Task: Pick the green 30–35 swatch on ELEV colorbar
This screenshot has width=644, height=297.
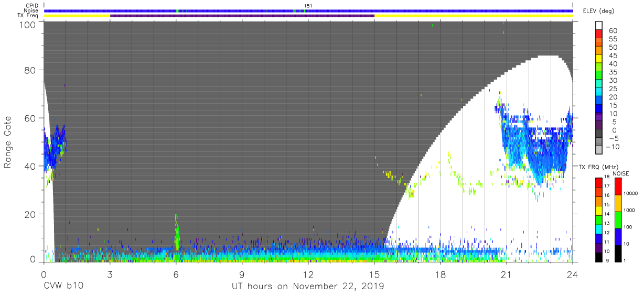Action: click(x=599, y=76)
